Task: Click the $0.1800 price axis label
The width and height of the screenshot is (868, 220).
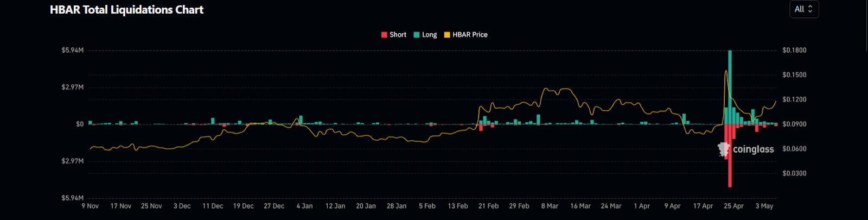Action: tap(794, 51)
